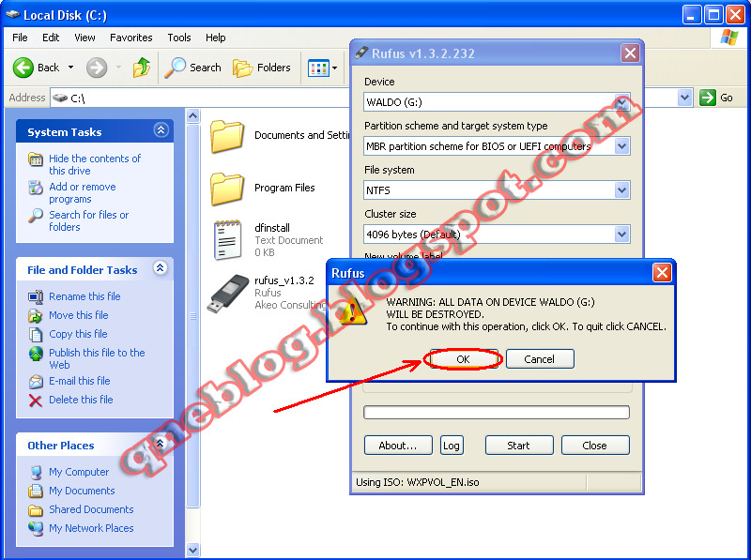Open the Views dropdown arrow
Image resolution: width=751 pixels, height=560 pixels.
(x=335, y=68)
